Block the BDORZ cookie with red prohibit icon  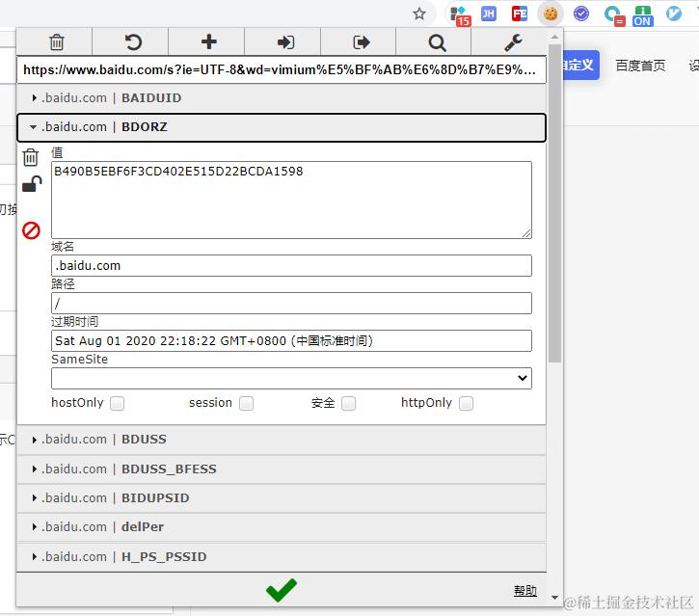click(31, 230)
